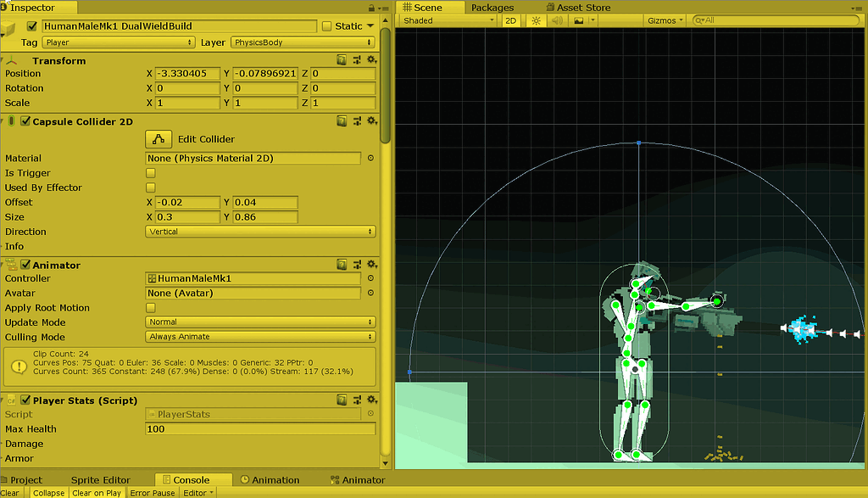Viewport: 868px width, 498px height.
Task: Enable Apply Root Motion on the Animator
Action: click(150, 307)
